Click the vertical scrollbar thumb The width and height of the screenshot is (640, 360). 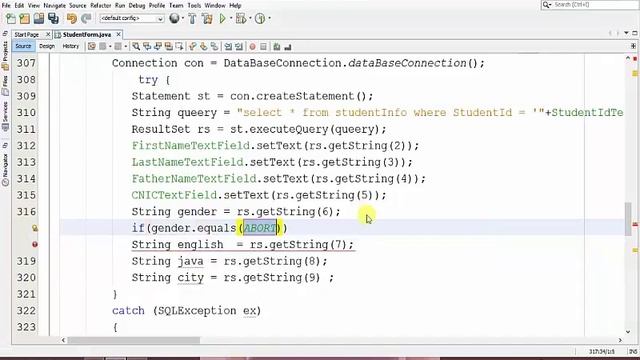point(628,219)
